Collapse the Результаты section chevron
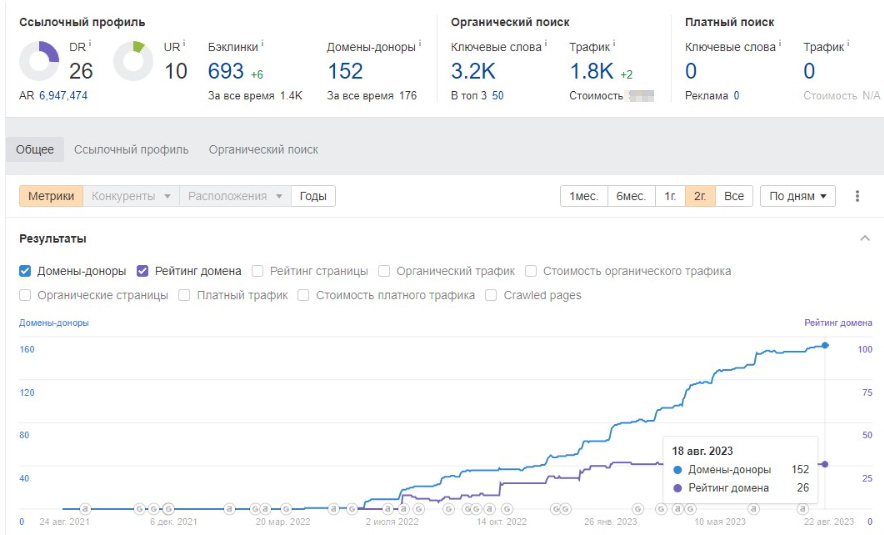This screenshot has height=535, width=884. 864,238
